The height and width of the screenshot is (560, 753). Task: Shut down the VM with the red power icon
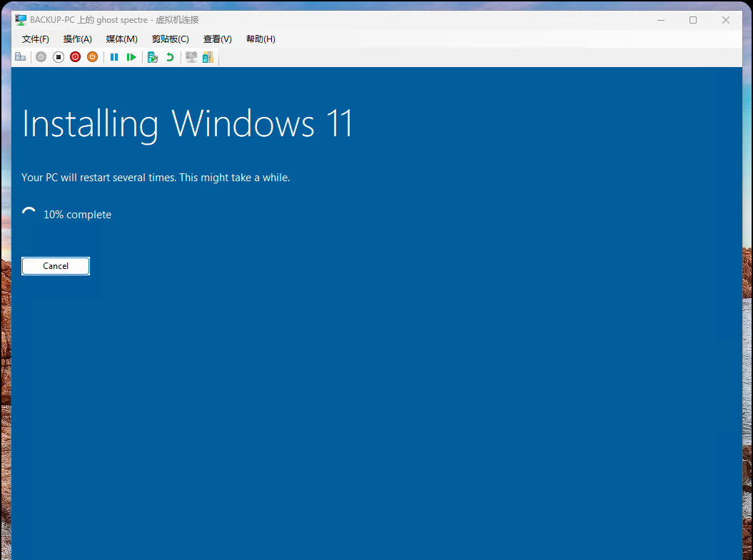(x=76, y=57)
